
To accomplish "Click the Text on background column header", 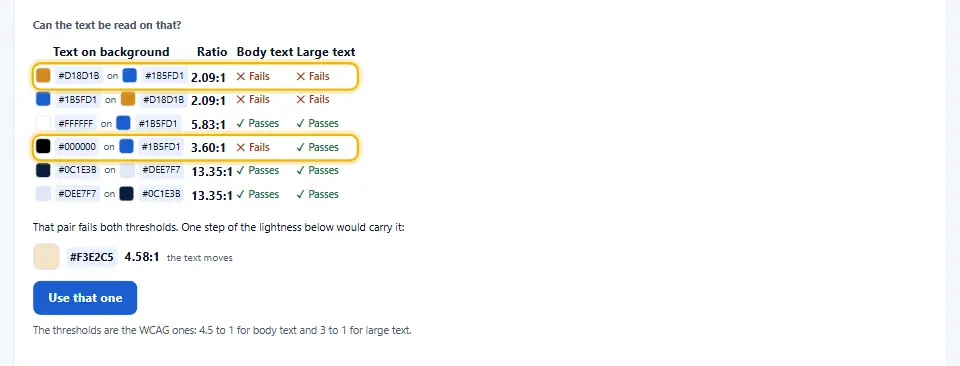I will point(111,52).
